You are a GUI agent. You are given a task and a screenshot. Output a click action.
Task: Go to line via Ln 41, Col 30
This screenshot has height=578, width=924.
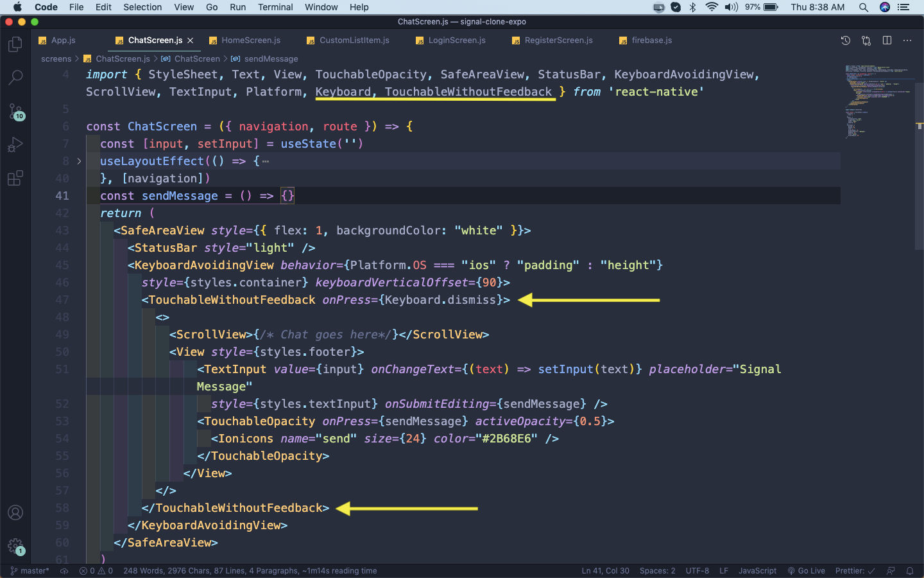tap(606, 570)
